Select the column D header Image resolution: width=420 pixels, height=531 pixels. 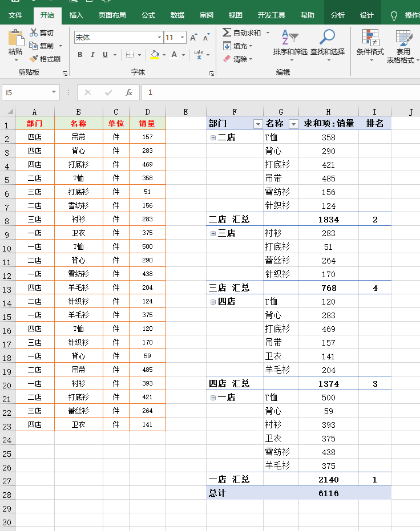click(147, 112)
